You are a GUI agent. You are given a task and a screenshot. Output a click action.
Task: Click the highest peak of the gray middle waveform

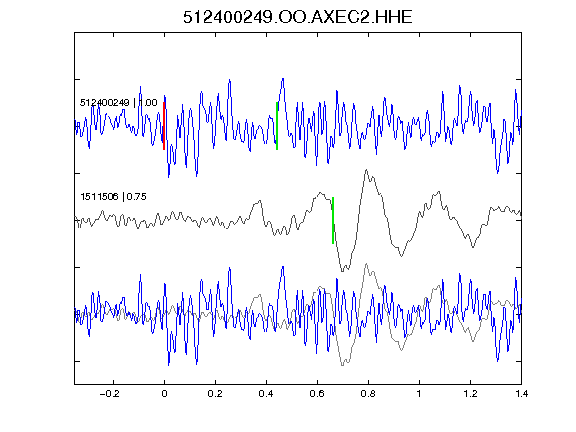point(366,170)
